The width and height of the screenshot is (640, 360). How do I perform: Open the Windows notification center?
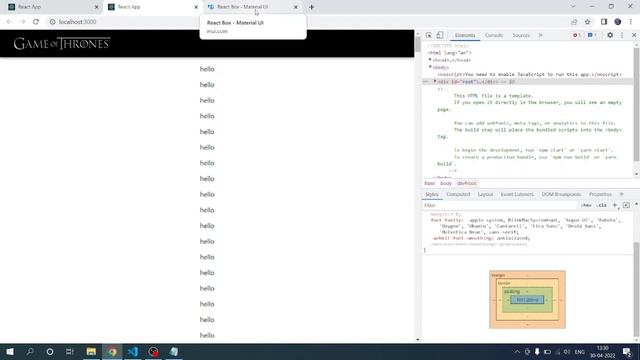627,352
